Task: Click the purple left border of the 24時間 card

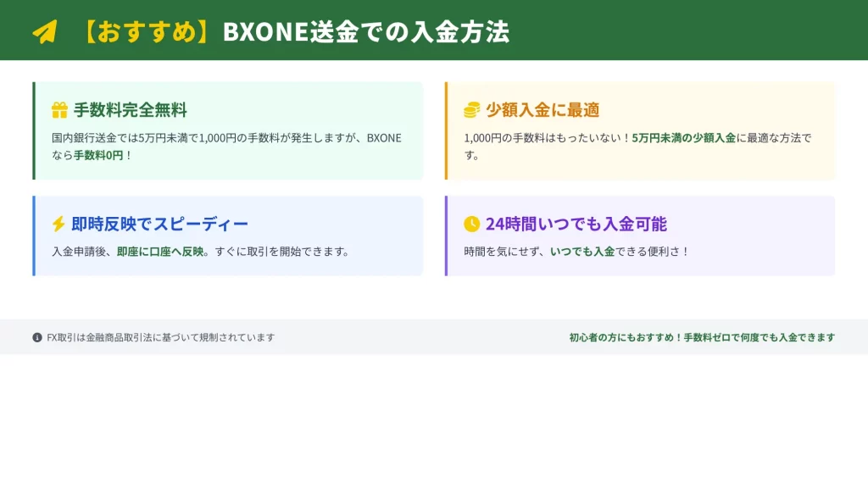Action: coord(446,236)
